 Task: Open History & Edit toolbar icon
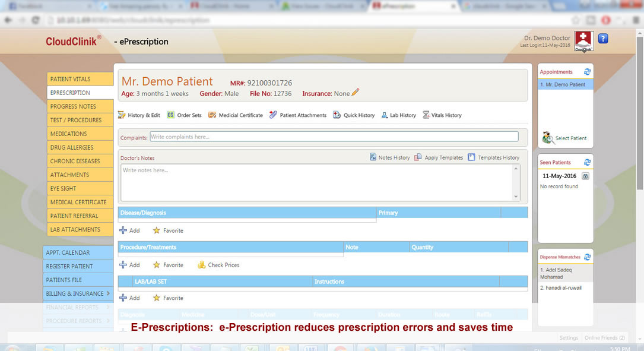pos(122,115)
